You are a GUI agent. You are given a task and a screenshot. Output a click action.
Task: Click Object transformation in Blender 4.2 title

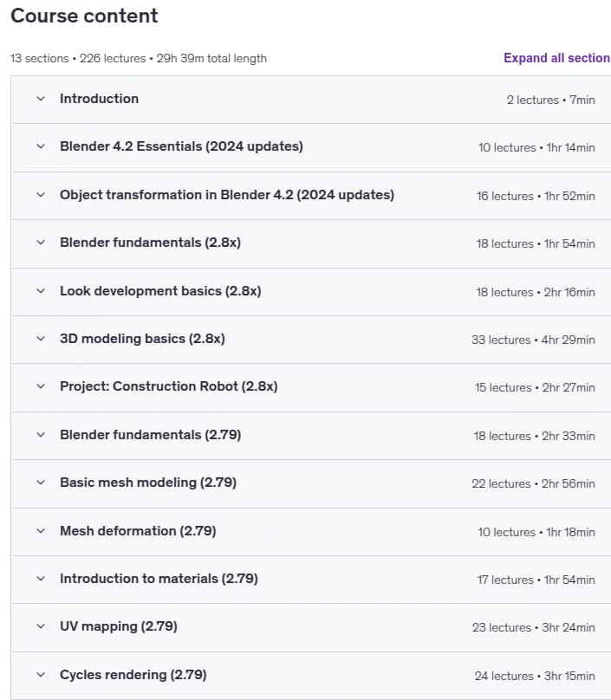[227, 195]
